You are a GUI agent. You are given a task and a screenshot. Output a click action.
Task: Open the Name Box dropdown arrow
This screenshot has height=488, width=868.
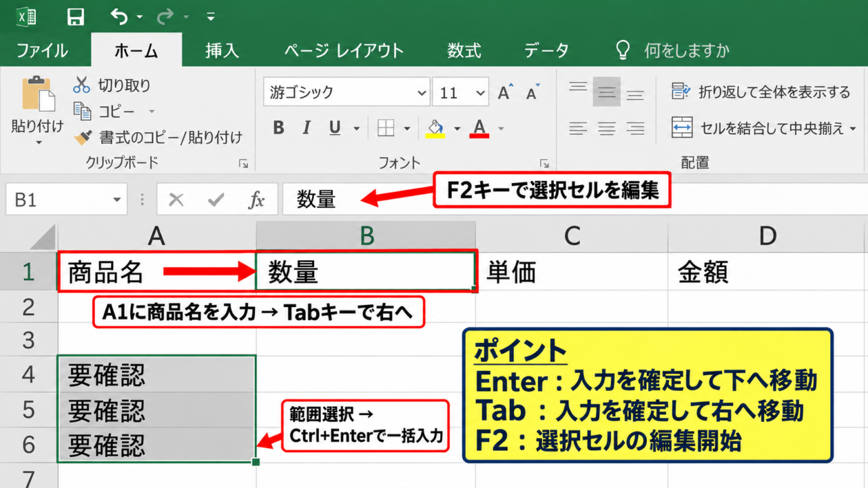pyautogui.click(x=117, y=200)
